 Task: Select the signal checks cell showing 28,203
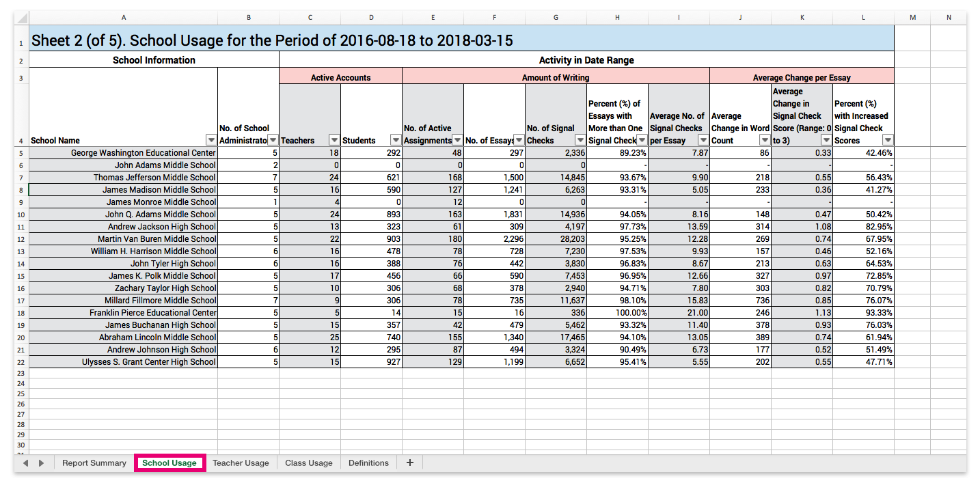pyautogui.click(x=556, y=239)
